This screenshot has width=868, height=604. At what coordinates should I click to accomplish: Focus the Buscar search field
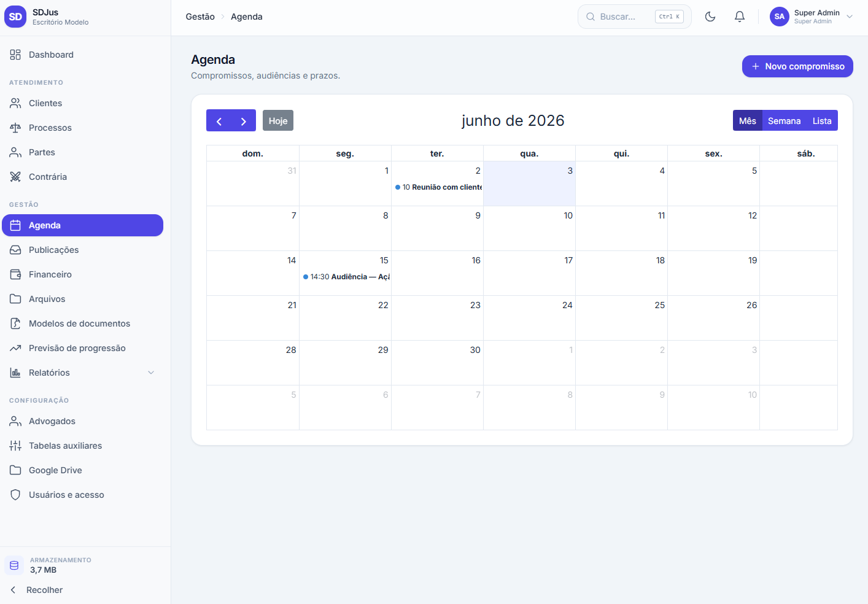[635, 17]
